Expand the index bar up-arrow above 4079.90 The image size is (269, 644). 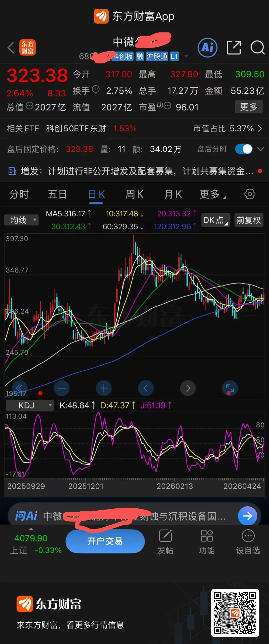pyautogui.click(x=31, y=529)
